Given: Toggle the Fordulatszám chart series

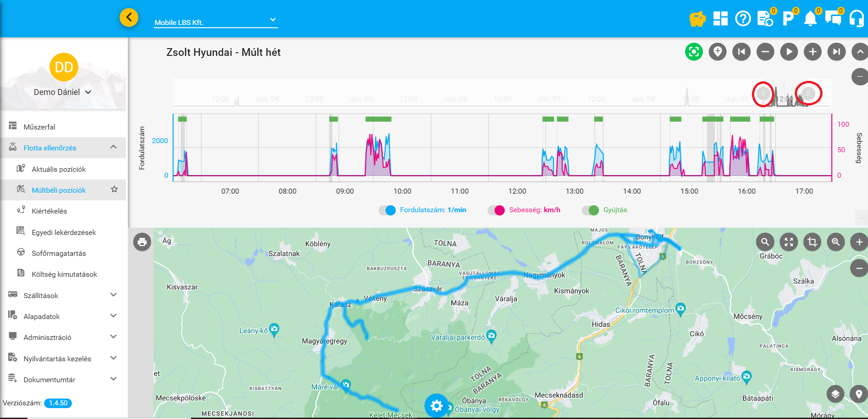Looking at the screenshot, I should pyautogui.click(x=387, y=210).
